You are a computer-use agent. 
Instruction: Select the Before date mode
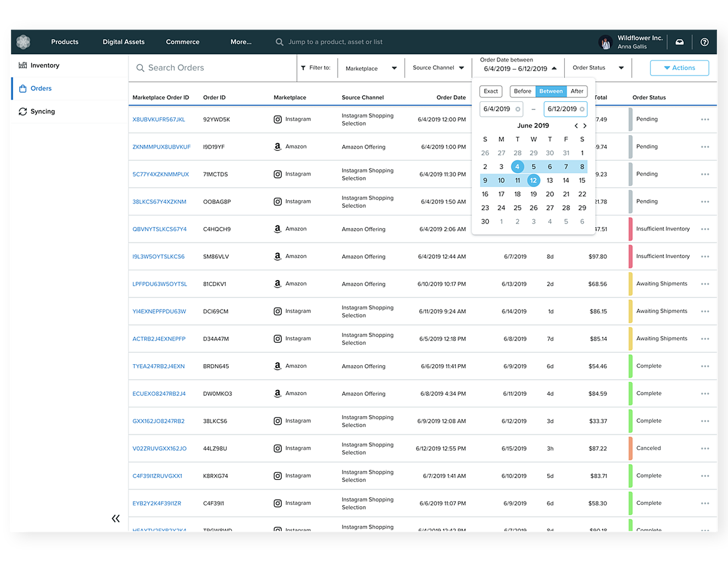[x=523, y=91]
